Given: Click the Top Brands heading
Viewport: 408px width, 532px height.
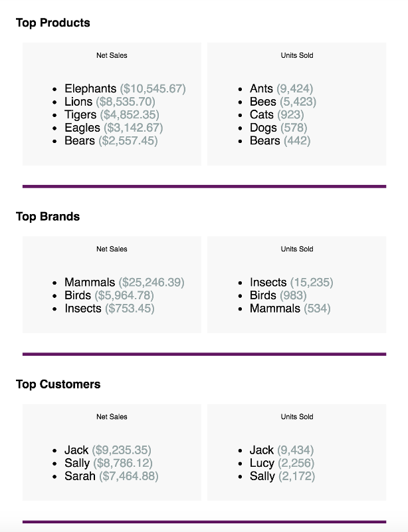Looking at the screenshot, I should coord(48,217).
